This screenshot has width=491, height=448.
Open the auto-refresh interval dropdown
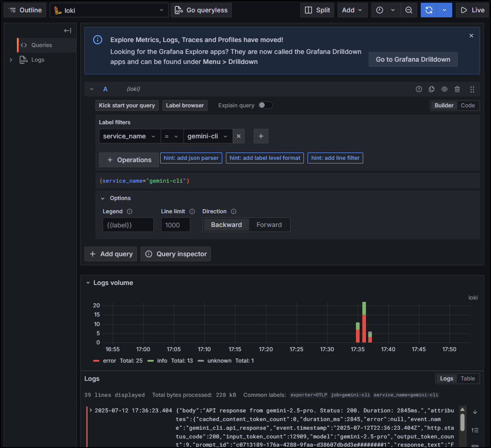(444, 10)
